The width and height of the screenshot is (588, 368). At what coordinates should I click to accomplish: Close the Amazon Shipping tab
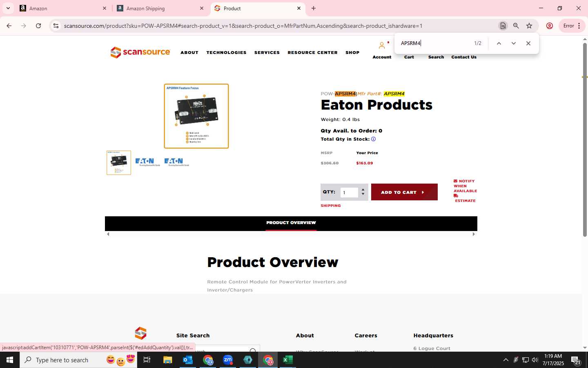tap(201, 8)
